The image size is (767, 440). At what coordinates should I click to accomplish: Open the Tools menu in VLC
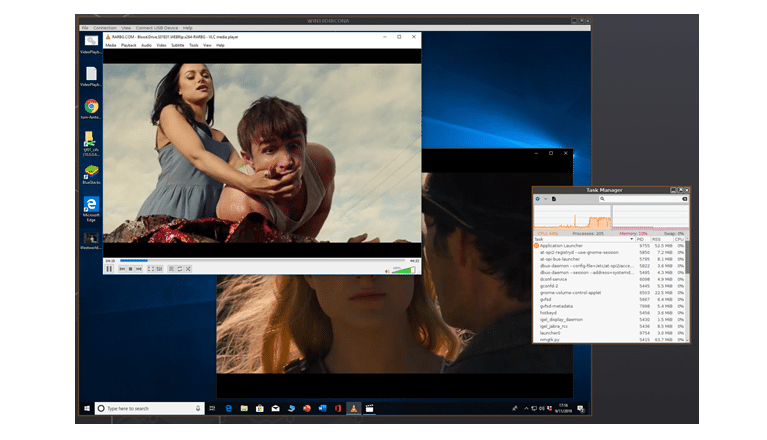194,45
